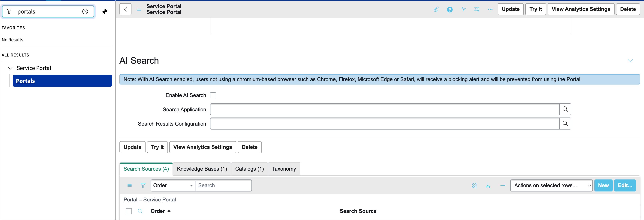Click the Search Results Configuration field
Image resolution: width=644 pixels, height=220 pixels.
(x=384, y=124)
